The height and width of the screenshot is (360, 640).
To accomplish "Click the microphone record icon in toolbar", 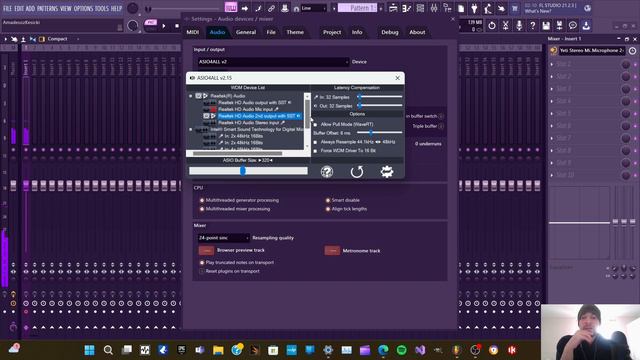I will click(519, 25).
